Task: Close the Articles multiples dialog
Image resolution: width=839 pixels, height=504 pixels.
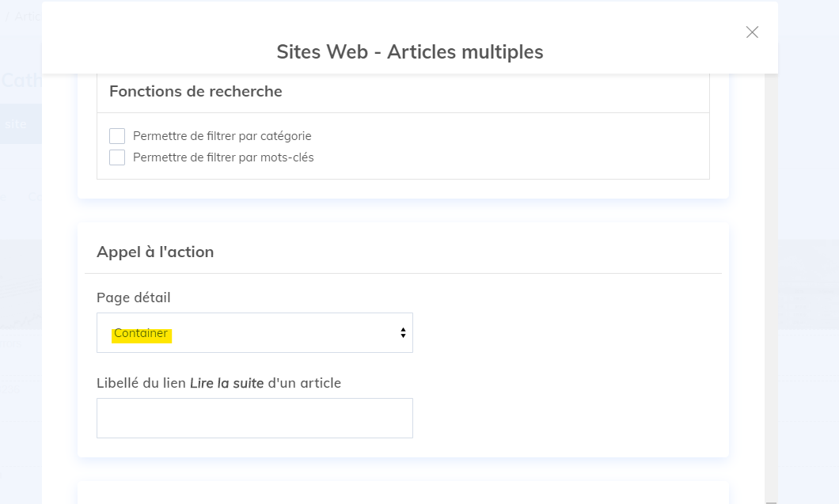Action: (x=752, y=32)
